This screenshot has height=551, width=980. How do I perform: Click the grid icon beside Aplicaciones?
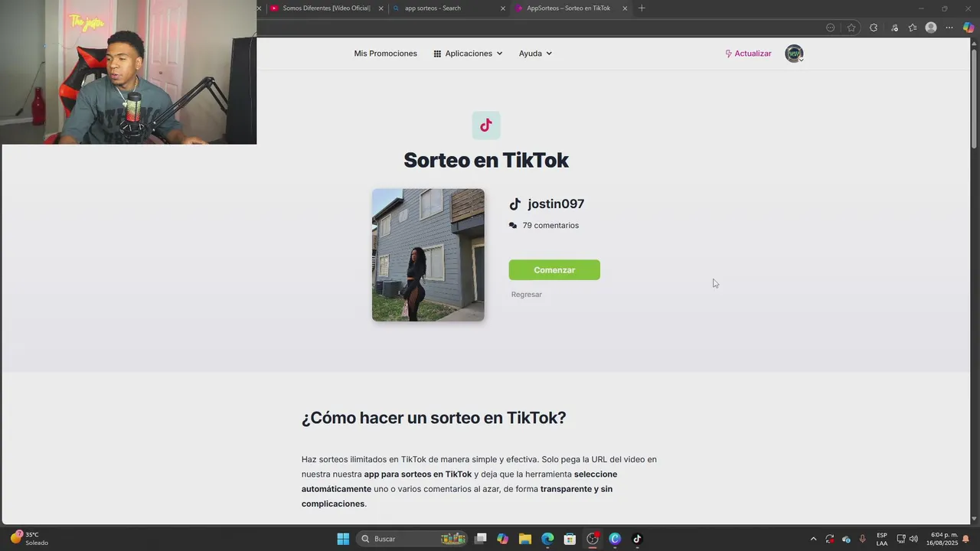click(x=437, y=54)
